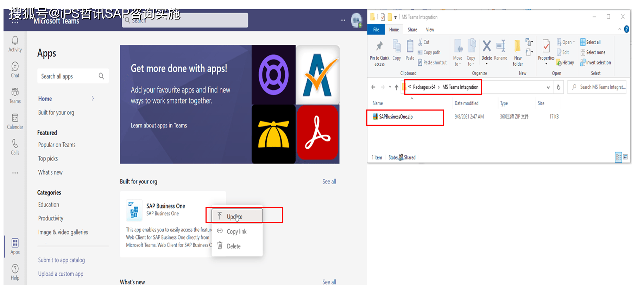Click the more apps ellipsis in Teams sidebar
The width and height of the screenshot is (644, 294).
(x=15, y=173)
